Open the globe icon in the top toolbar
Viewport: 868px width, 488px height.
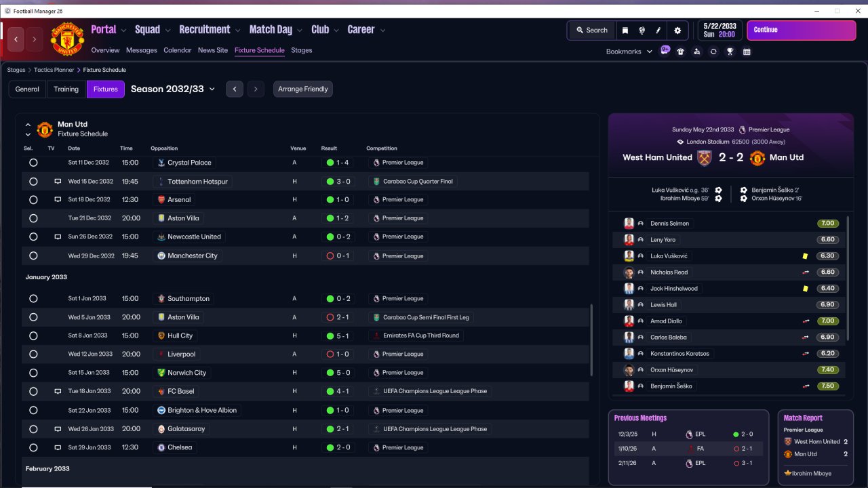(642, 30)
